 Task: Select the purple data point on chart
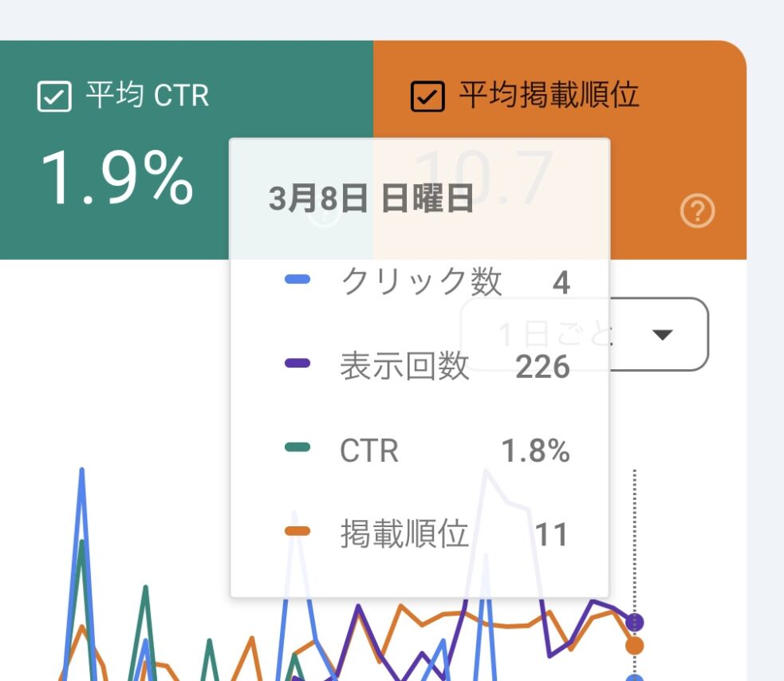pos(635,621)
